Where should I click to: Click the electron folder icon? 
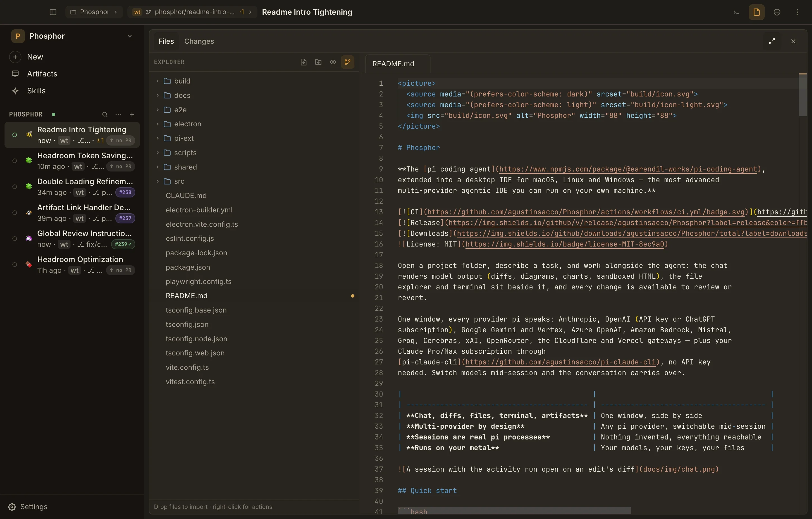167,124
